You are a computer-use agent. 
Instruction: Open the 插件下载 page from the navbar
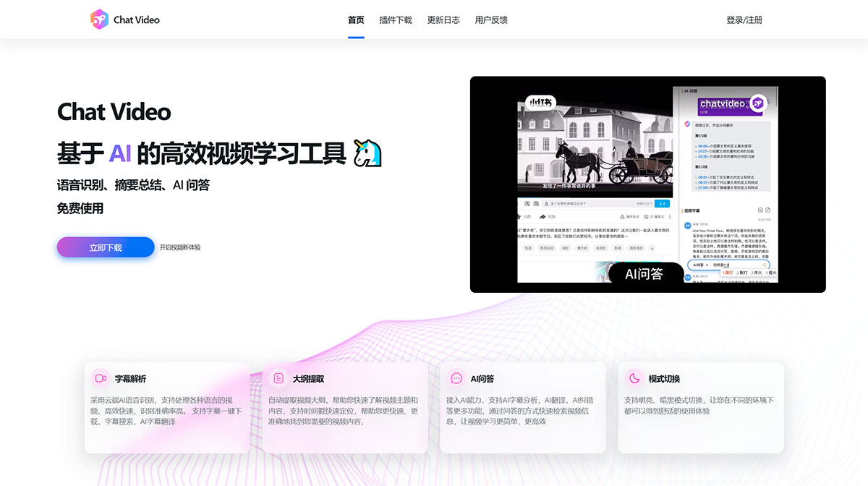click(395, 20)
